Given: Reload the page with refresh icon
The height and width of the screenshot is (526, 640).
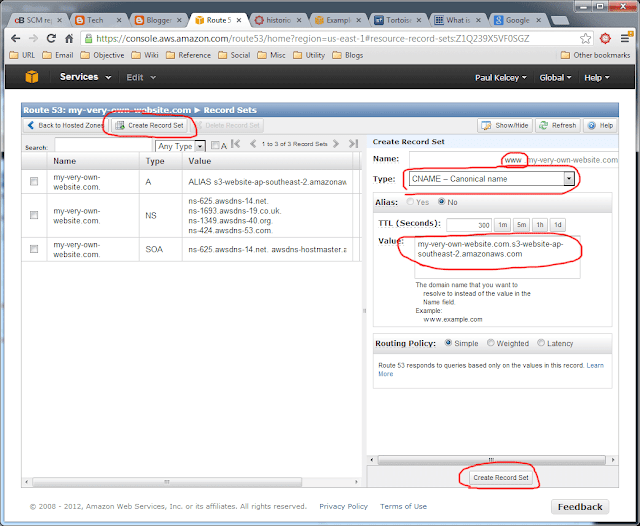Looking at the screenshot, I should (x=51, y=39).
